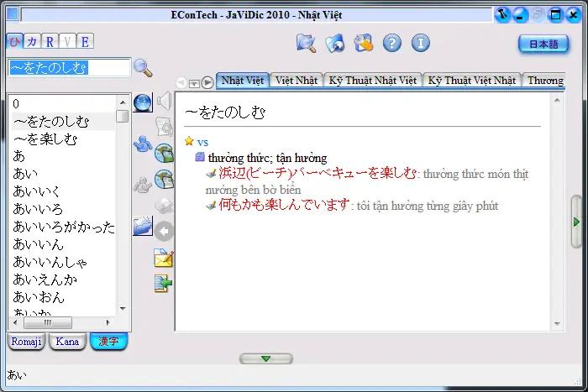This screenshot has width=588, height=392.
Task: Click word list horizontal scroll left arrow
Action: pos(15,322)
